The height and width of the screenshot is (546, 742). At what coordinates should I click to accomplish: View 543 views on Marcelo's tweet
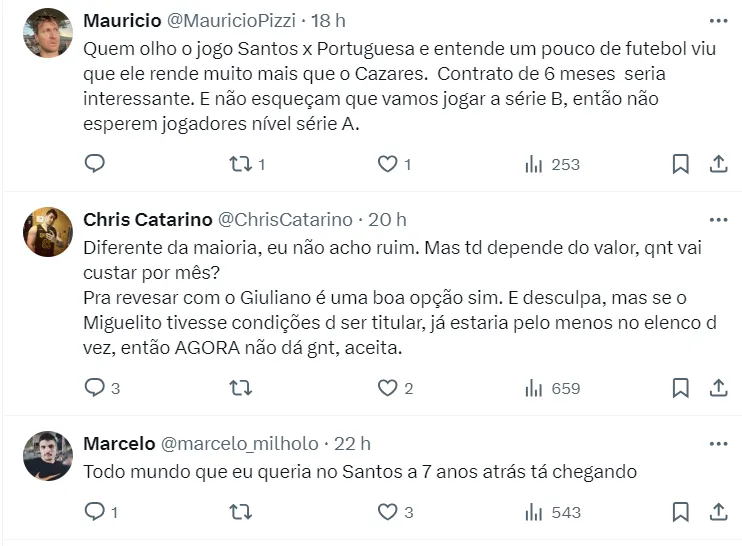coord(552,512)
